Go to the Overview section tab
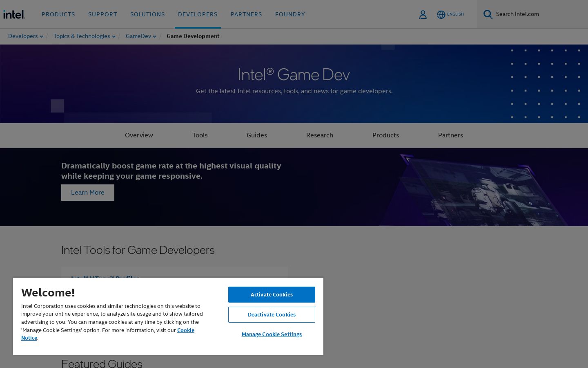Viewport: 588px width, 368px height. pyautogui.click(x=139, y=135)
